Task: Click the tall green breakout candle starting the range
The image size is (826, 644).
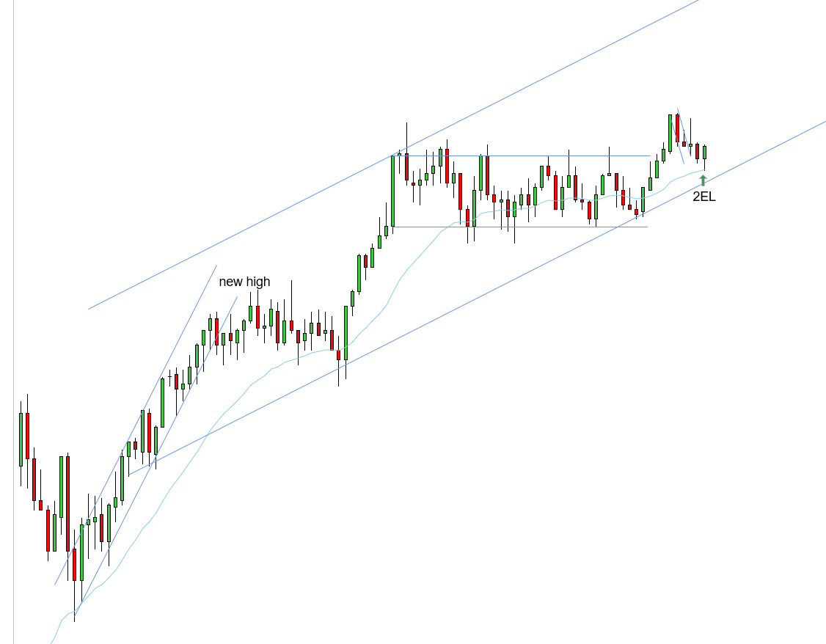Action: (x=392, y=191)
